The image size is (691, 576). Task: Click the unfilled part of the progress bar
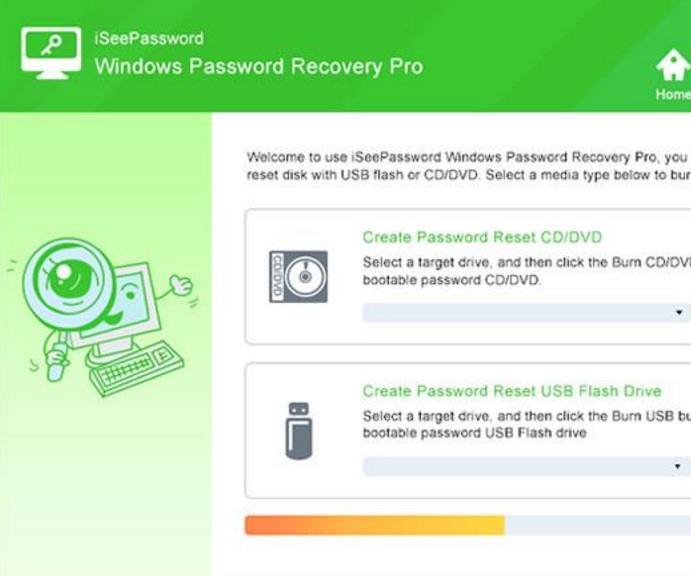coord(598,525)
